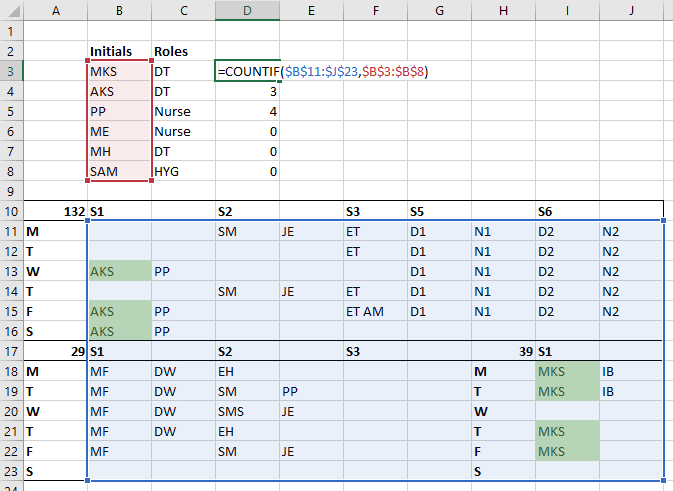The height and width of the screenshot is (491, 673).
Task: Click the ET AM cell
Action: pos(376,312)
